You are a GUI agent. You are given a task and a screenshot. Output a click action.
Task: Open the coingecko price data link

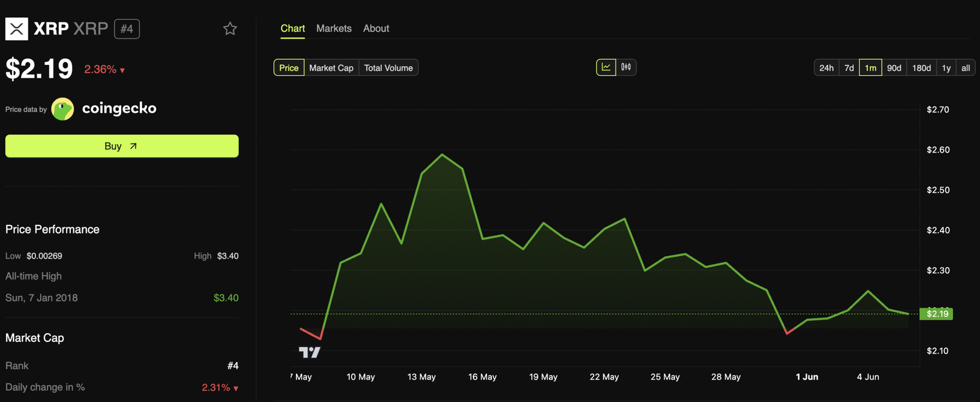coord(119,108)
